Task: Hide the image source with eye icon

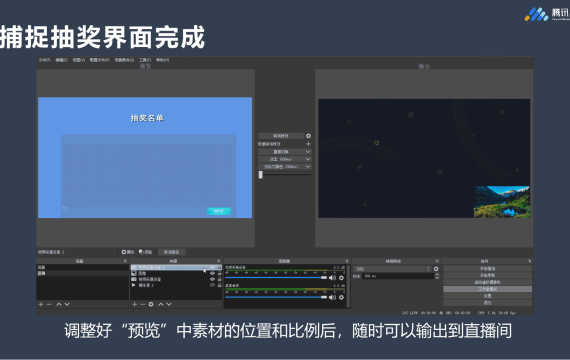Action: tap(213, 273)
